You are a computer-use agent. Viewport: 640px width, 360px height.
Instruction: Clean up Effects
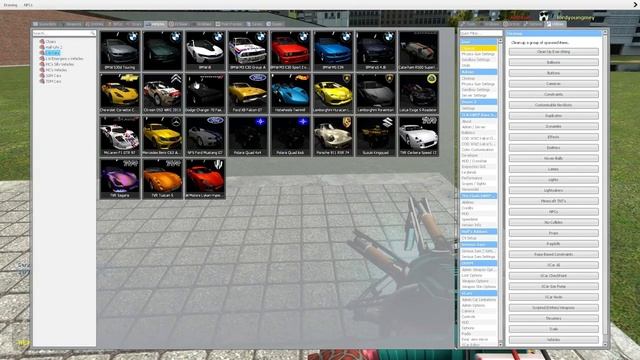(553, 137)
